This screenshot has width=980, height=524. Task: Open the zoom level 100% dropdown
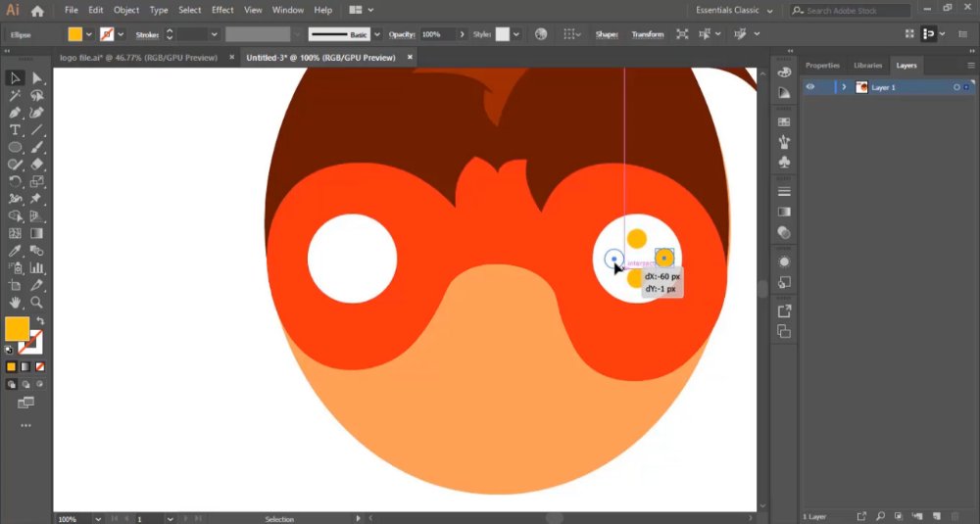point(97,519)
